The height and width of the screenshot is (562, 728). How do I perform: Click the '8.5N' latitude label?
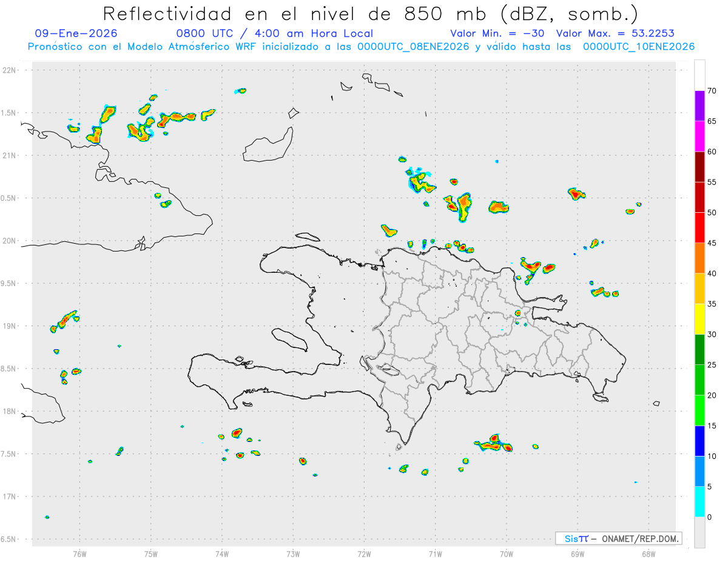click(x=9, y=369)
